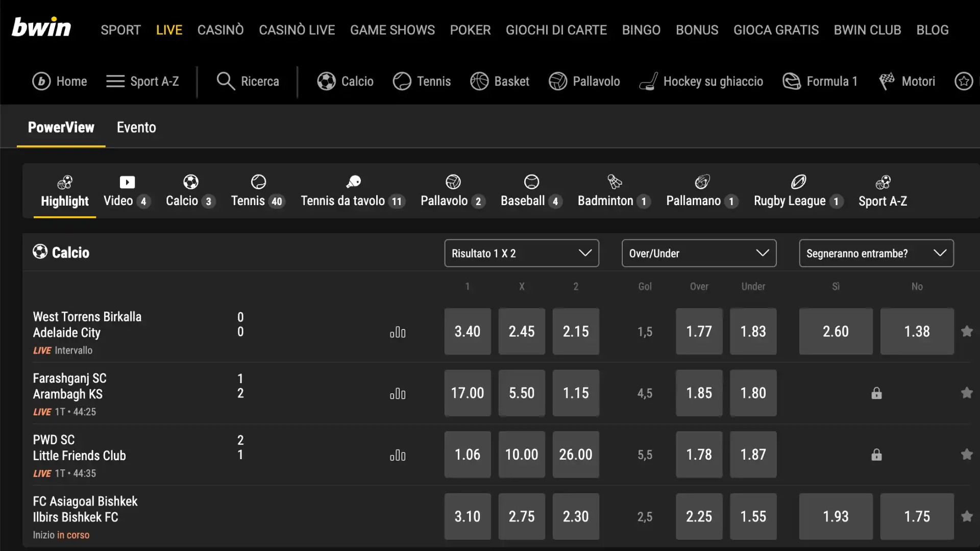Open the GIOCA GRATIS menu
Image resolution: width=980 pixels, height=551 pixels.
coord(776,30)
